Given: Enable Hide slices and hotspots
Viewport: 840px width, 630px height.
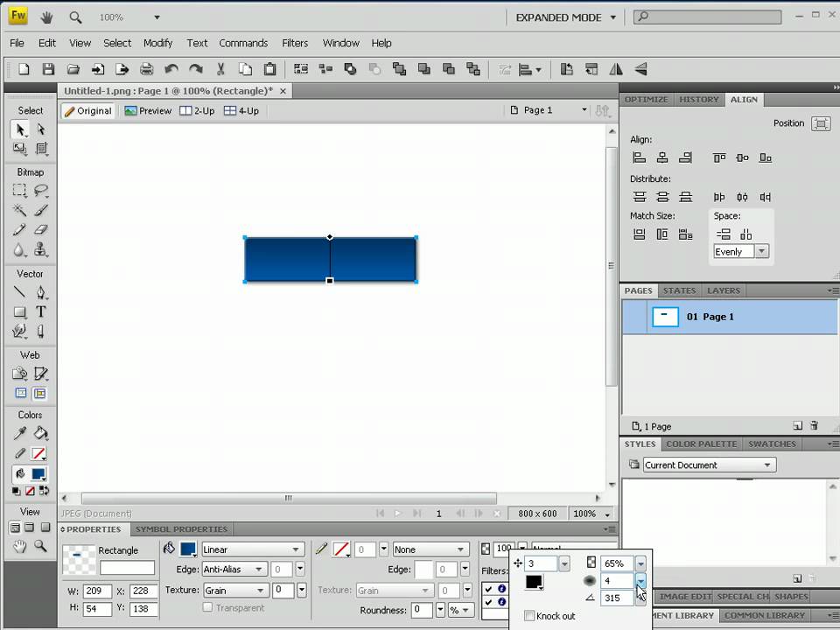Looking at the screenshot, I should pyautogui.click(x=20, y=393).
